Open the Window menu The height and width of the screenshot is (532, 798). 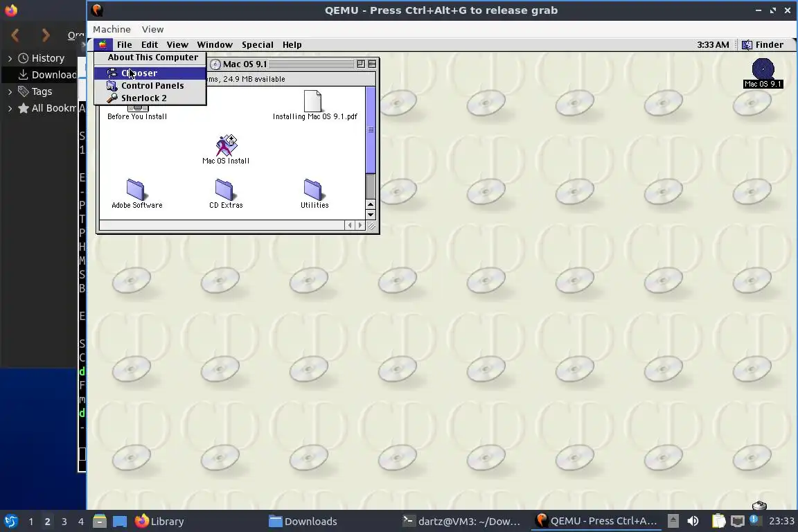click(x=215, y=45)
